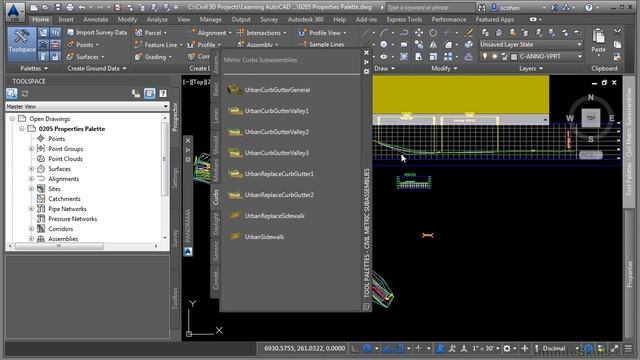This screenshot has width=640, height=360.
Task: Expand the Surfaces tree node
Action: [31, 169]
